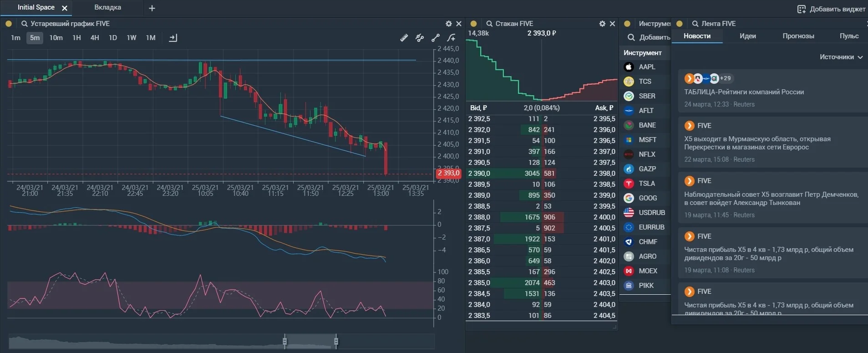Set chart timeframe to 1H

[76, 38]
